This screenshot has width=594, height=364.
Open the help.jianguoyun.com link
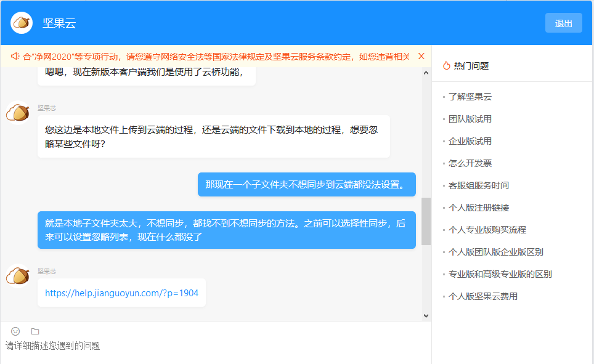point(121,293)
